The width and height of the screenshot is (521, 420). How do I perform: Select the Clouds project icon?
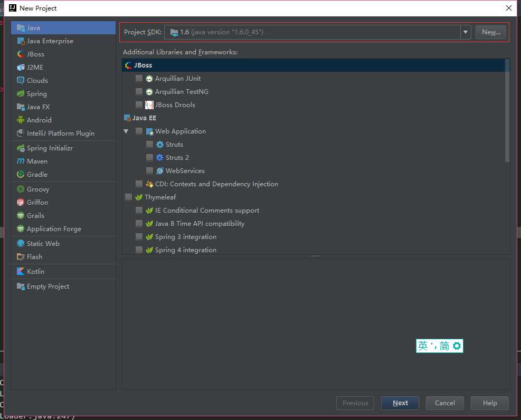click(21, 80)
